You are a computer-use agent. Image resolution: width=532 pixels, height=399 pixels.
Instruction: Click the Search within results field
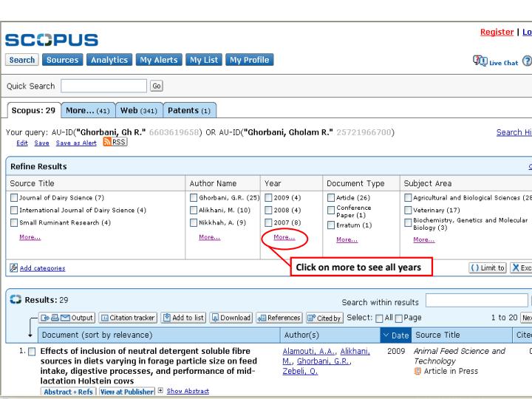tap(477, 301)
